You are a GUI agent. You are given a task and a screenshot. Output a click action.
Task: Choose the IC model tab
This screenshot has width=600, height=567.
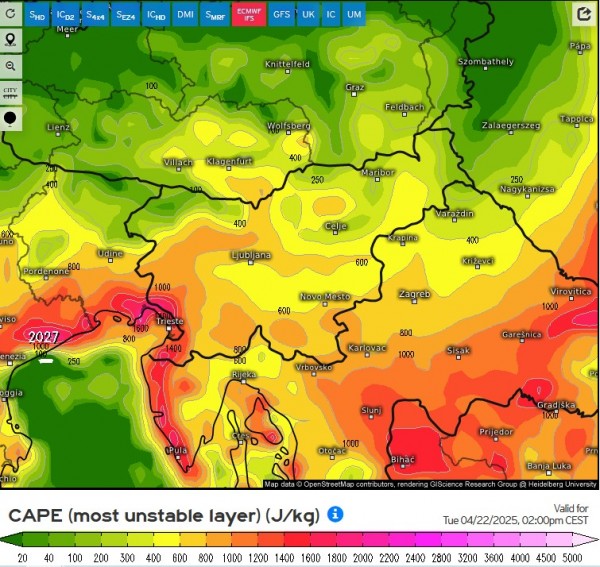tap(331, 15)
